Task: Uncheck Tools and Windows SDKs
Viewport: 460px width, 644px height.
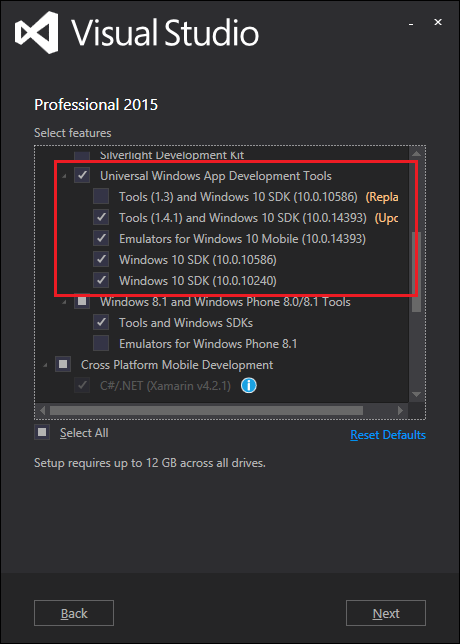Action: tap(101, 322)
